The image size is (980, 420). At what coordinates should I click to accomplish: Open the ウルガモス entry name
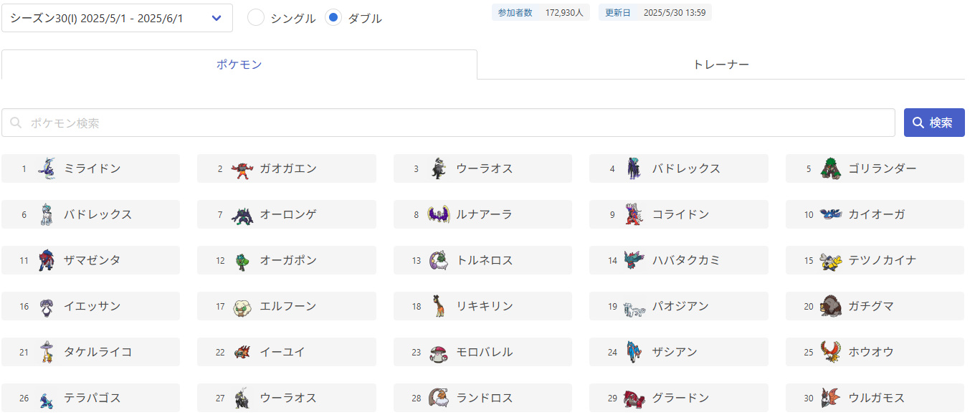click(x=876, y=398)
